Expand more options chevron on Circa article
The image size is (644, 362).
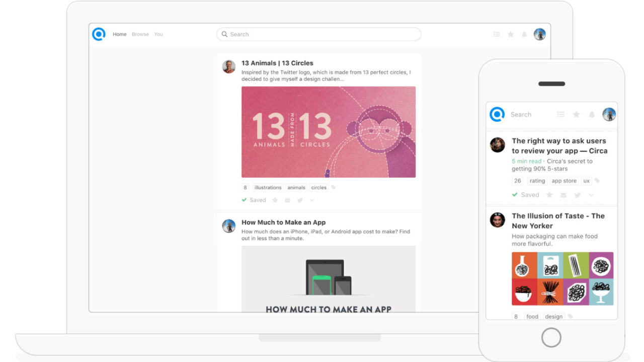pos(591,195)
